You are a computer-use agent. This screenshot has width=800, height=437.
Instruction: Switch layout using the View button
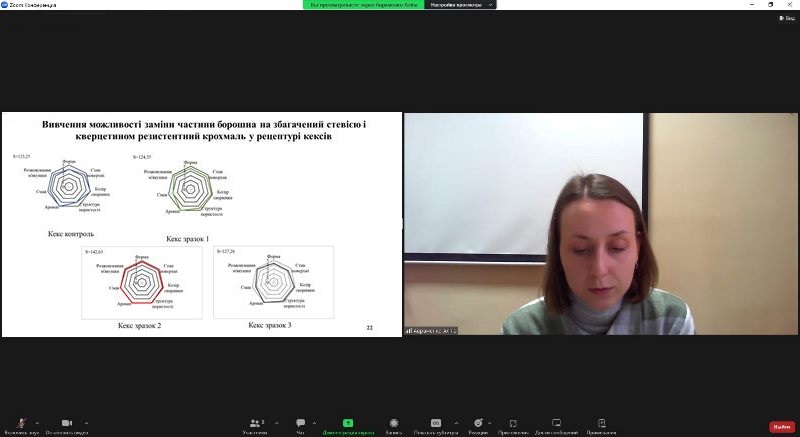[787, 18]
